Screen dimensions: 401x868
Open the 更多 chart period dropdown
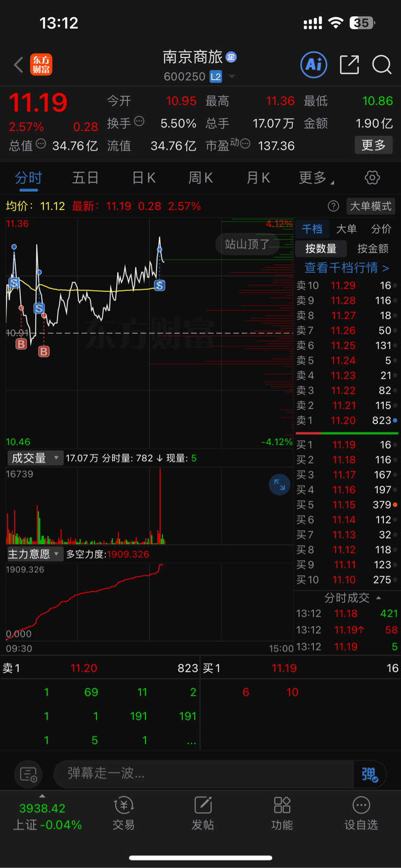click(x=316, y=178)
